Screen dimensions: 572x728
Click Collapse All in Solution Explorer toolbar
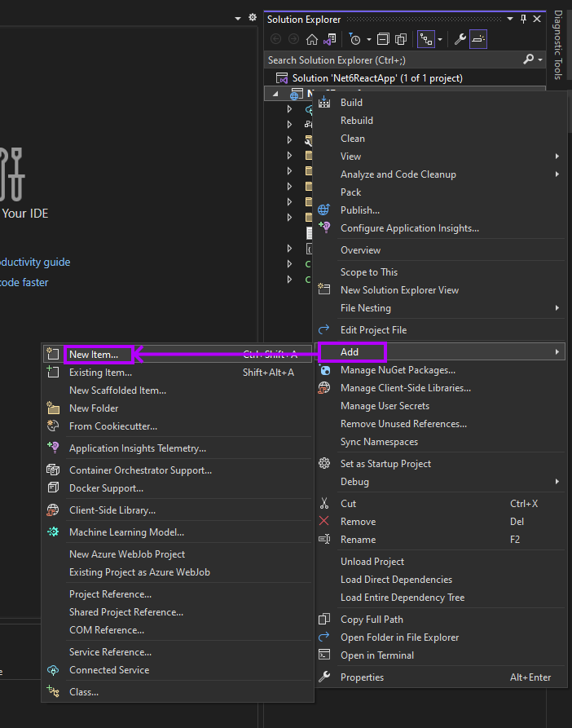[383, 39]
